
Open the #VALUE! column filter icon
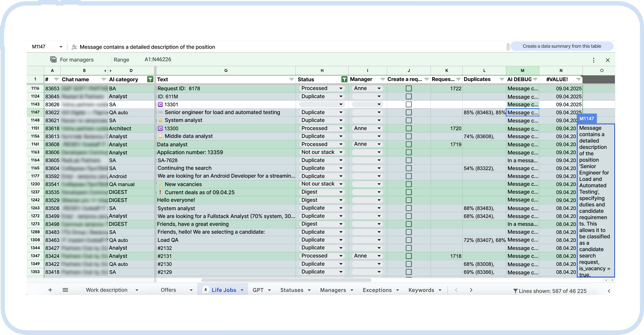coord(578,80)
